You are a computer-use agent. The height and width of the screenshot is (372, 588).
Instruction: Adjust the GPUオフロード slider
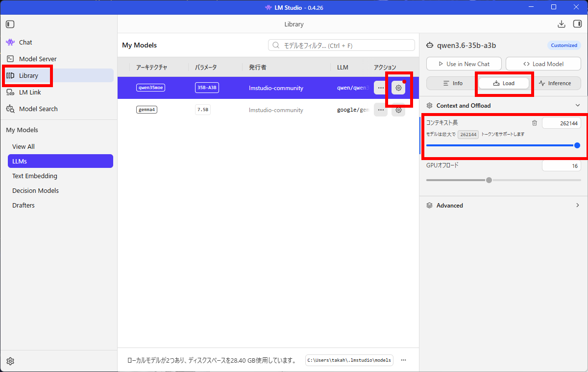503,180
